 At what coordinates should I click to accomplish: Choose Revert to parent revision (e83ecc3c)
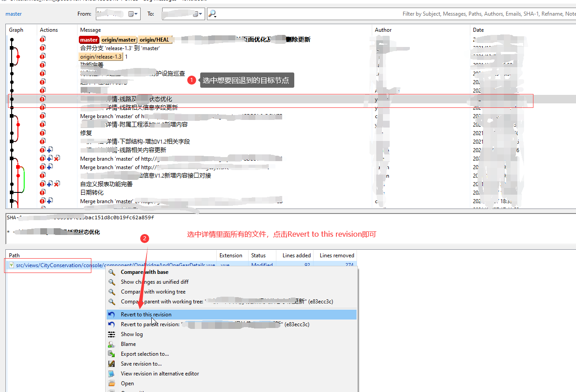click(215, 324)
